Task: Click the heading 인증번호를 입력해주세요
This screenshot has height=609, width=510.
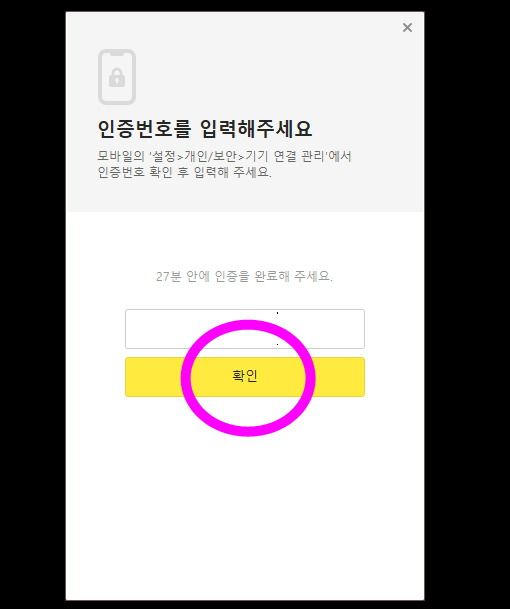Action: (x=205, y=128)
